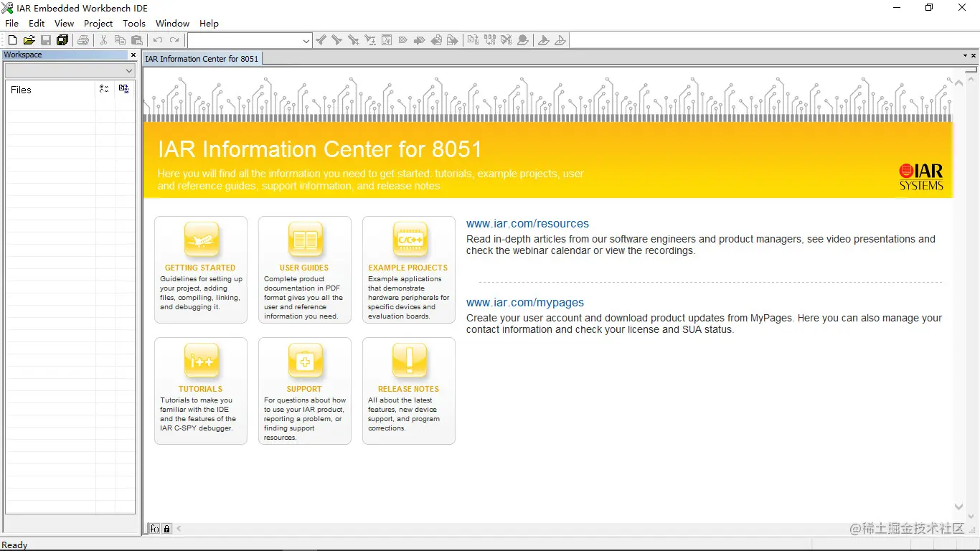Click the Navigate Forward icon
Screen dimensions: 980x551
pyautogui.click(x=453, y=40)
